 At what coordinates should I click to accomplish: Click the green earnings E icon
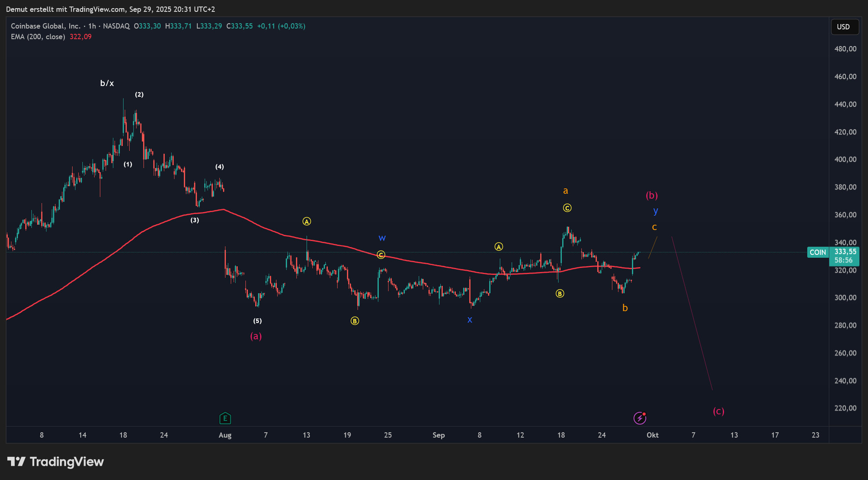[x=225, y=418]
